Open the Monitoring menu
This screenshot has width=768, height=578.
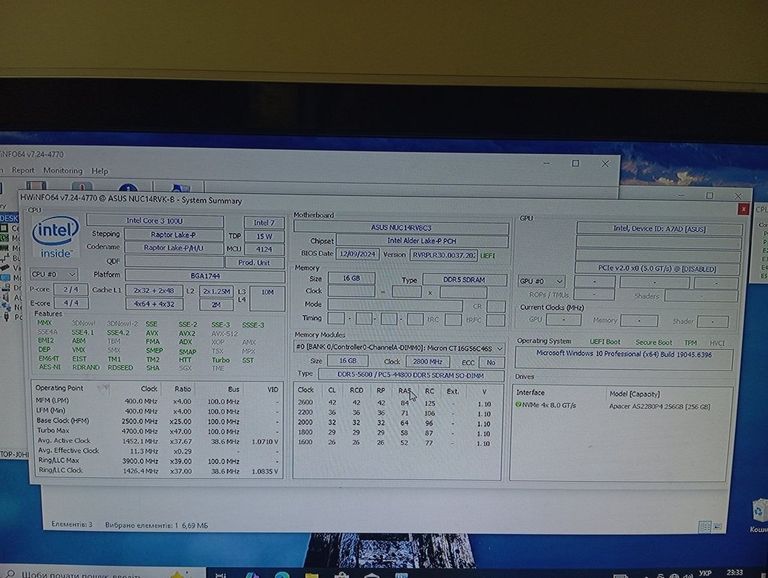62,171
